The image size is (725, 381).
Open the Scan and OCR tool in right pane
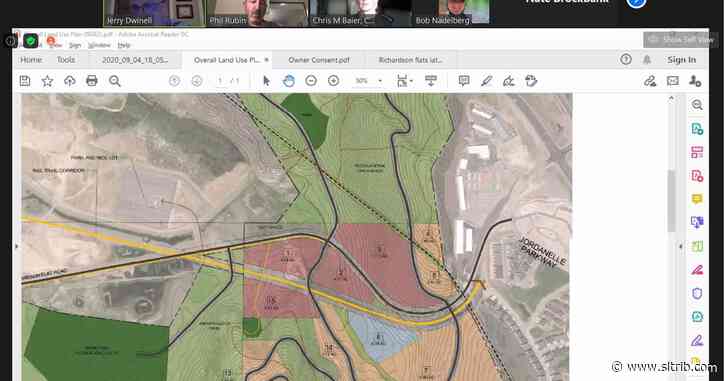[x=697, y=222]
